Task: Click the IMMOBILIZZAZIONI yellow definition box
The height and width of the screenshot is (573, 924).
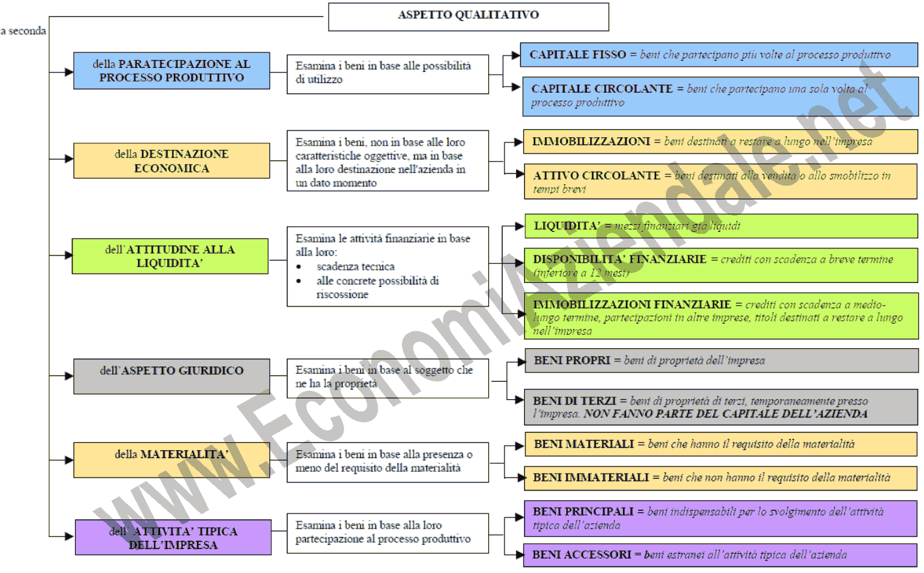Action: 720,141
